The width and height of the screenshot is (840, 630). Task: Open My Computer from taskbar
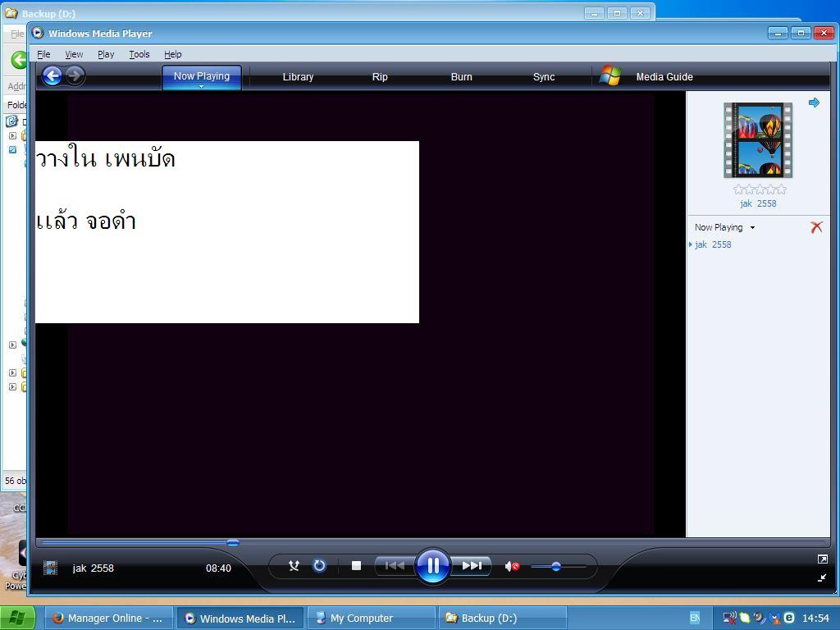(372, 619)
